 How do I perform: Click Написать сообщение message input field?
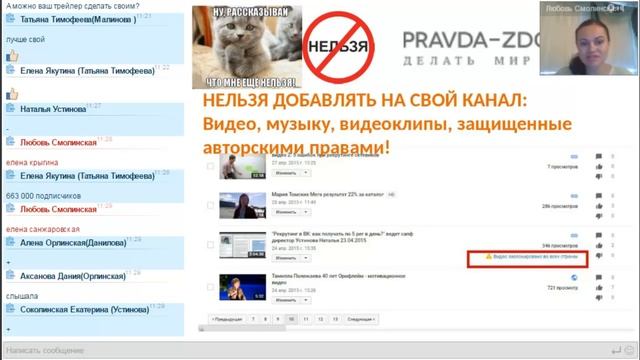click(x=306, y=350)
